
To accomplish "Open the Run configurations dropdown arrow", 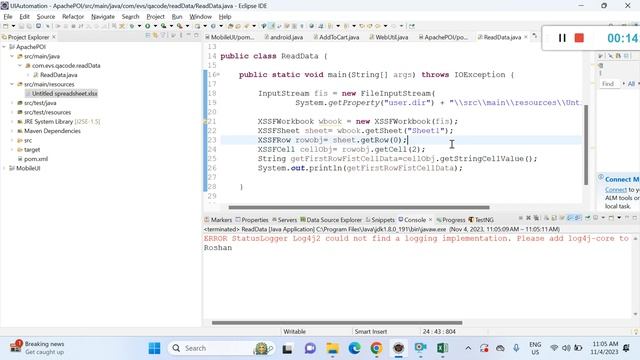I will coord(155,26).
